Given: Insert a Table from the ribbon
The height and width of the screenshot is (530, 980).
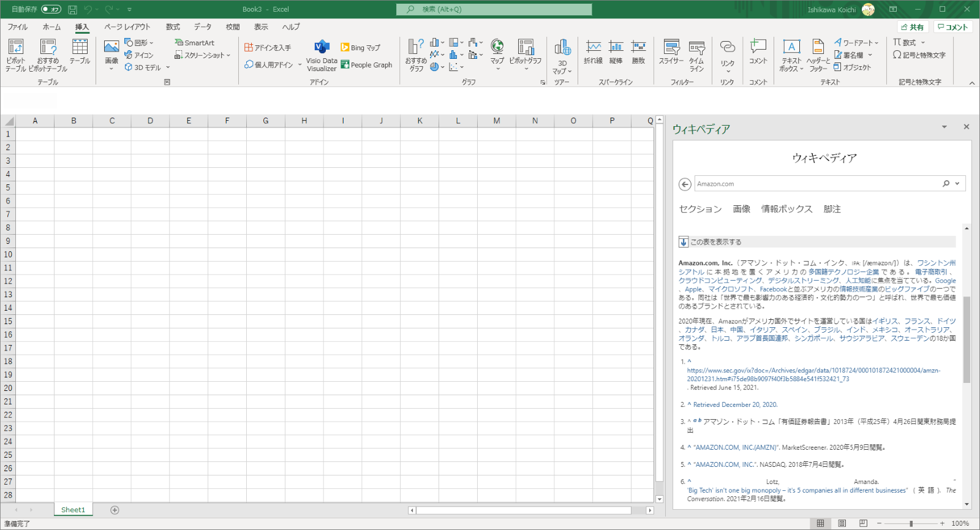Looking at the screenshot, I should click(80, 51).
